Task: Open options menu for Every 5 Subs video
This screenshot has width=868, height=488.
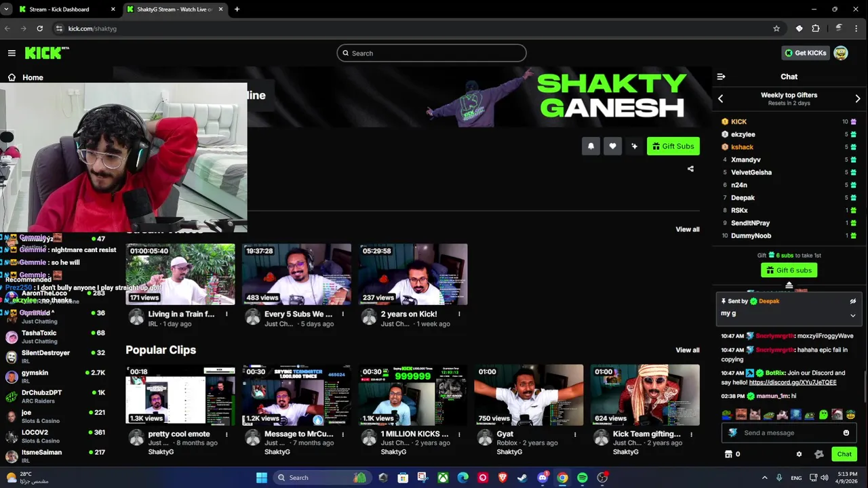Action: (343, 314)
